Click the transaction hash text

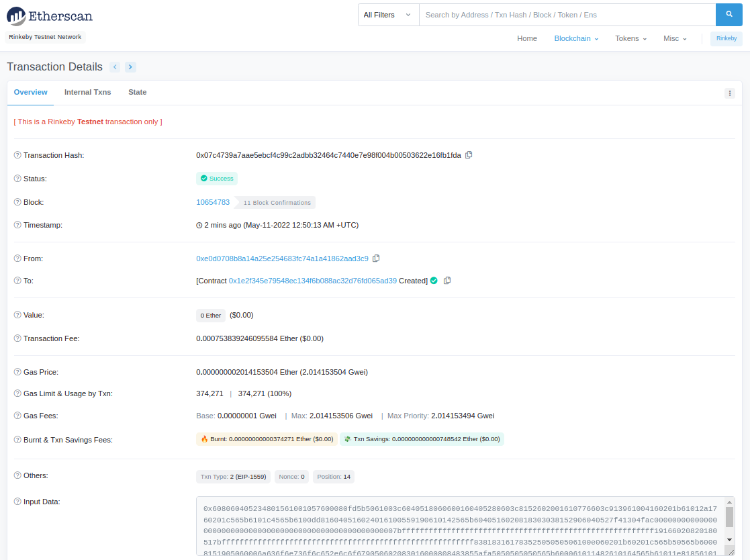pyautogui.click(x=328, y=155)
